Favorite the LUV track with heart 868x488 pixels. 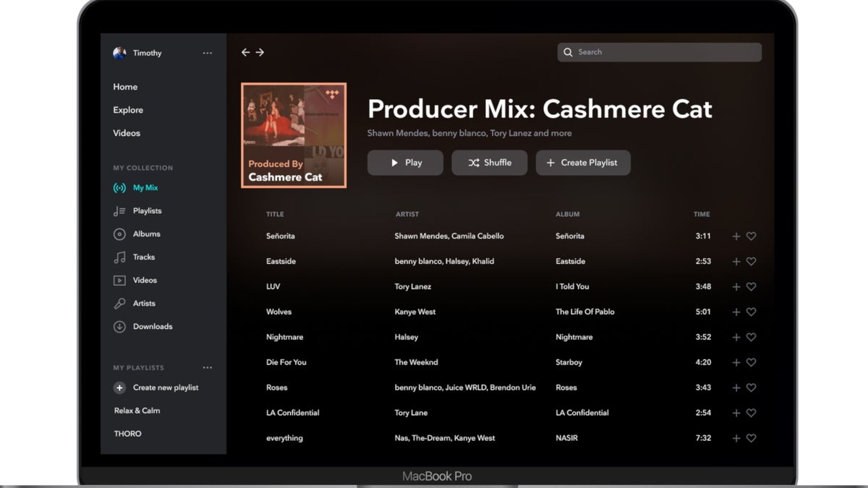click(751, 286)
